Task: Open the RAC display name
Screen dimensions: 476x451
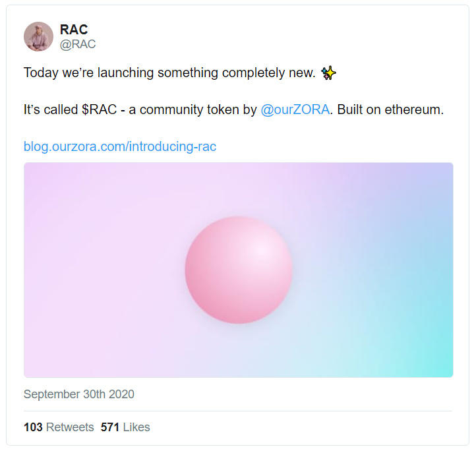Action: [x=73, y=30]
